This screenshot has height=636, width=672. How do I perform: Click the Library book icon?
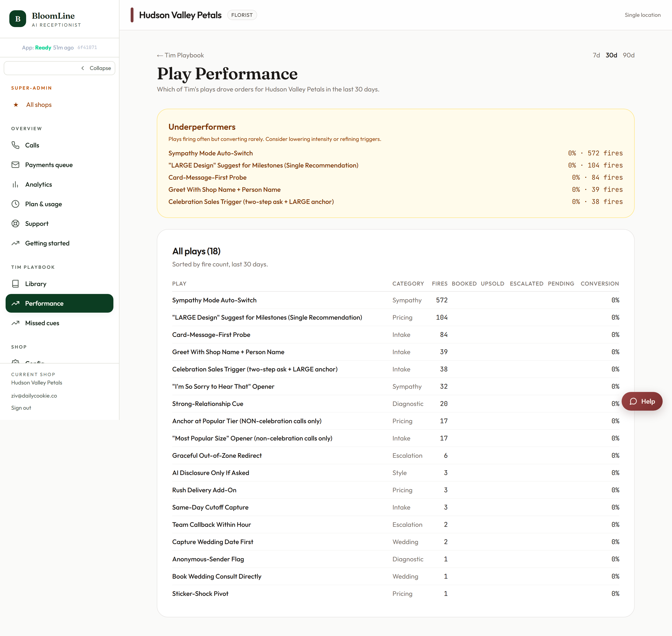[15, 284]
